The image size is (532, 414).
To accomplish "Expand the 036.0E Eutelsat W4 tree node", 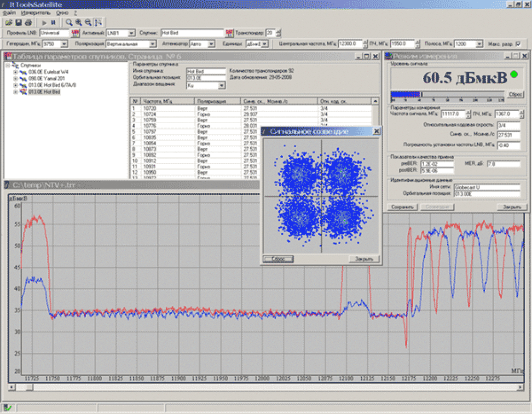I will pyautogui.click(x=15, y=72).
